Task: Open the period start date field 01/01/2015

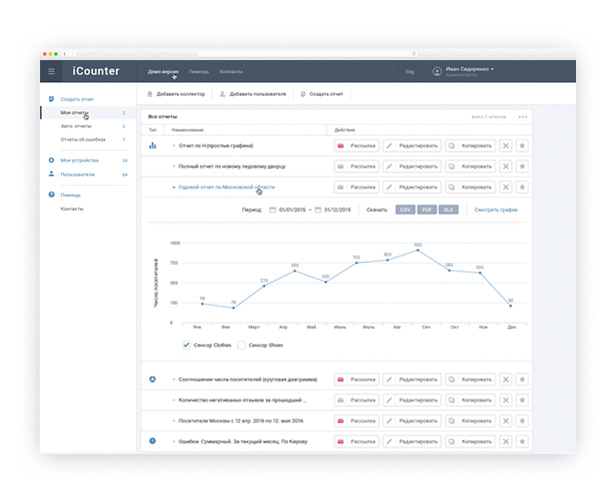Action: click(x=290, y=210)
